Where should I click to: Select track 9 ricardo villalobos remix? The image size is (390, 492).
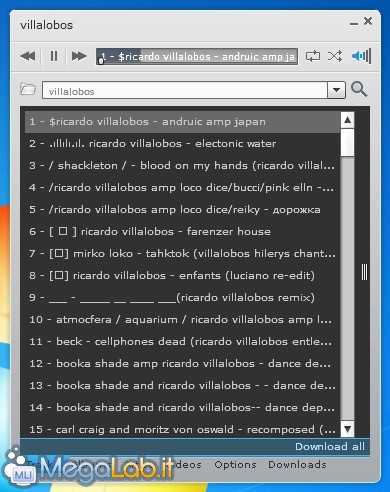(182, 298)
